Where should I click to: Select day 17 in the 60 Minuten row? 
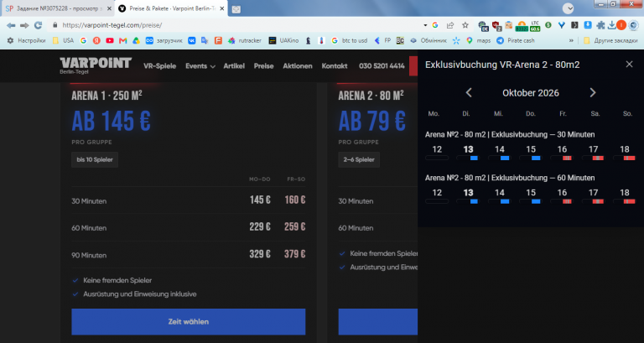(593, 196)
